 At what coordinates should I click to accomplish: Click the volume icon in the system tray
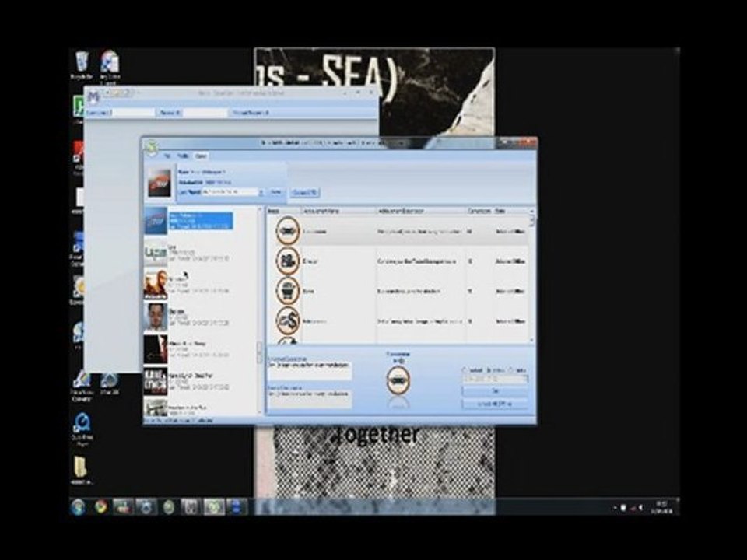coord(641,508)
